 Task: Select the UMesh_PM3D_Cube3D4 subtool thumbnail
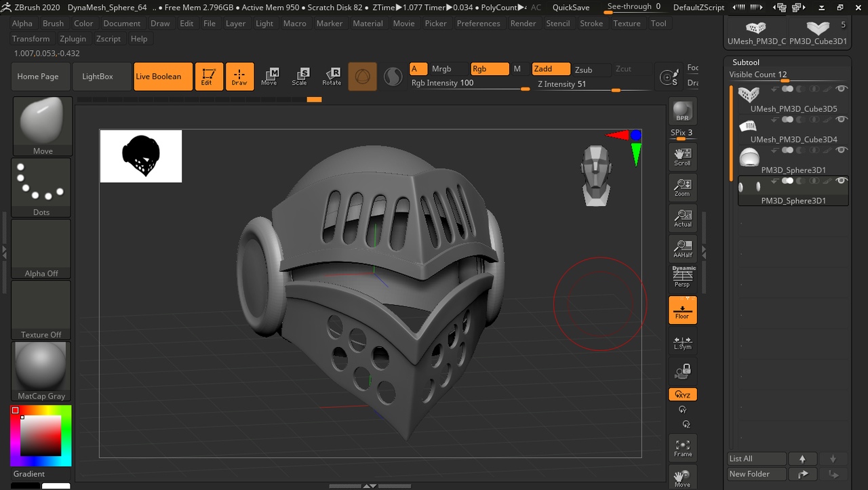pyautogui.click(x=748, y=127)
